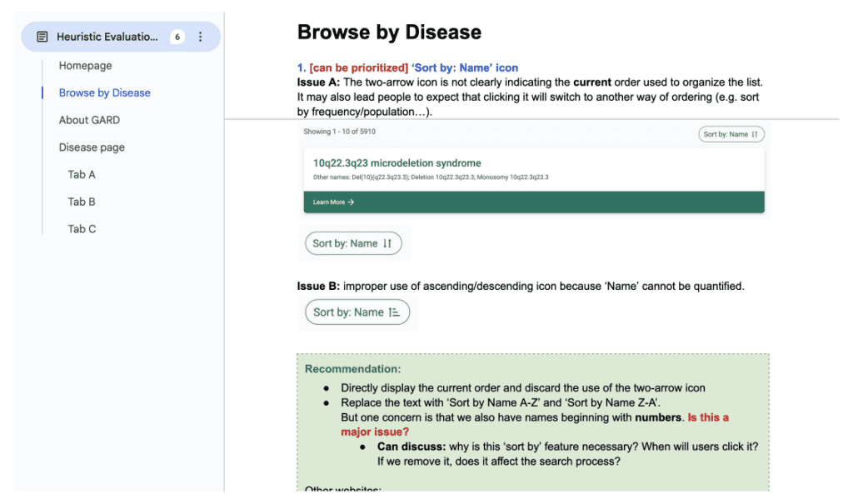This screenshot has height=504, width=853.
Task: Select the Heuristic Evaluation document tab
Action: click(121, 37)
